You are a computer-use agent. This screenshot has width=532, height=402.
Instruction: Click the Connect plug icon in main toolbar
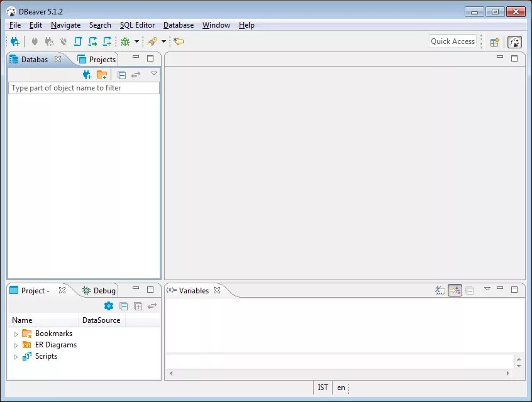34,41
